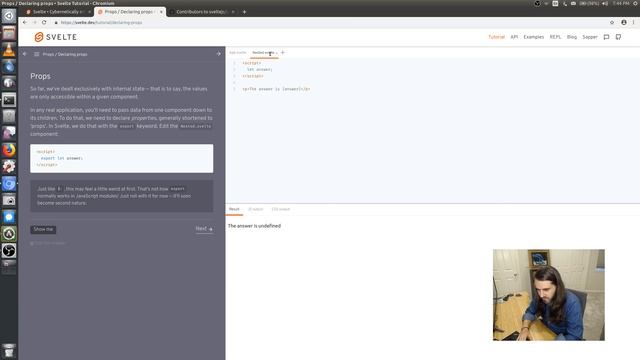Open Chromium three-dot menu

click(633, 22)
